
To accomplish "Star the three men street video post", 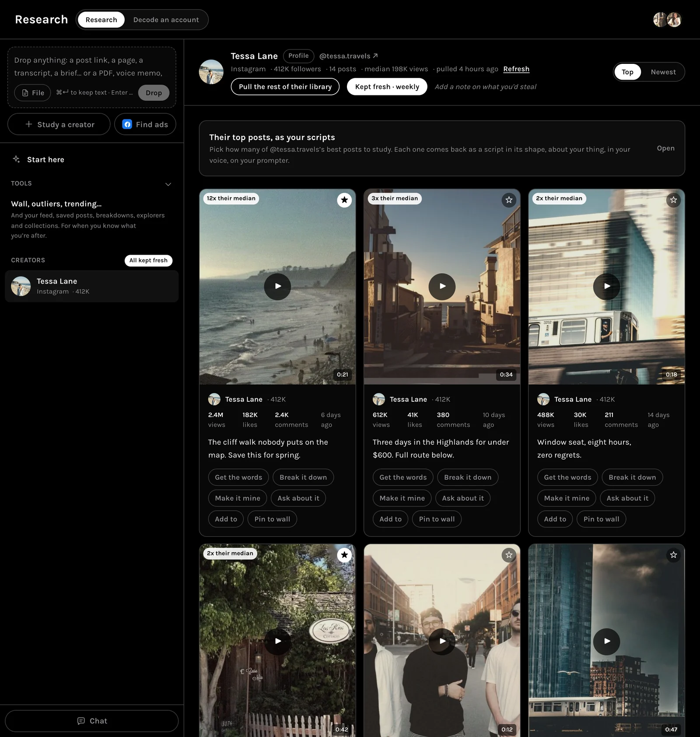I will 509,555.
